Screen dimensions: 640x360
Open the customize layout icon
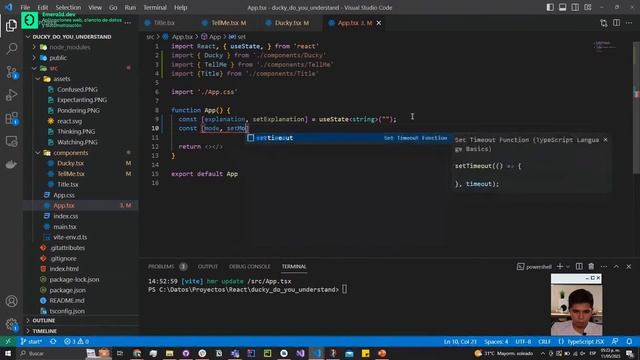click(x=588, y=7)
